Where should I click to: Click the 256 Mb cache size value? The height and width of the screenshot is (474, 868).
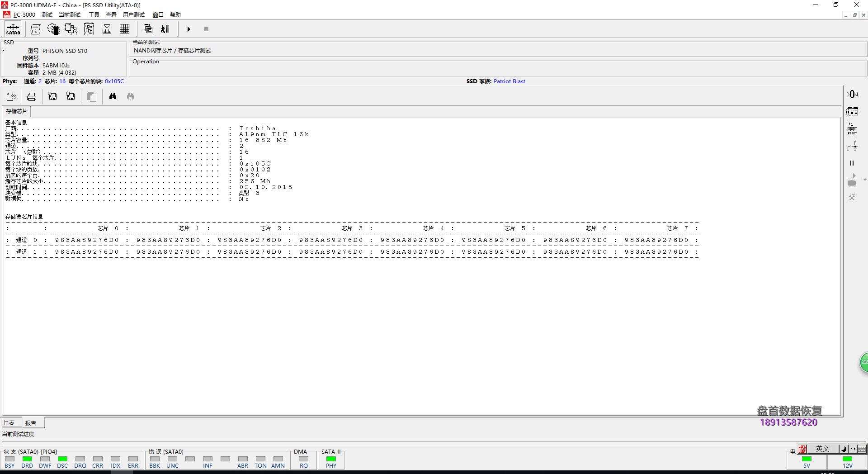255,181
